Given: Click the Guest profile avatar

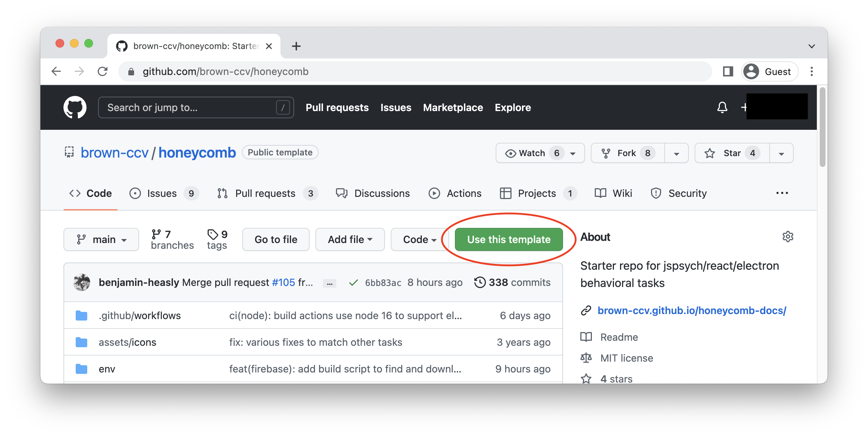Looking at the screenshot, I should 751,71.
